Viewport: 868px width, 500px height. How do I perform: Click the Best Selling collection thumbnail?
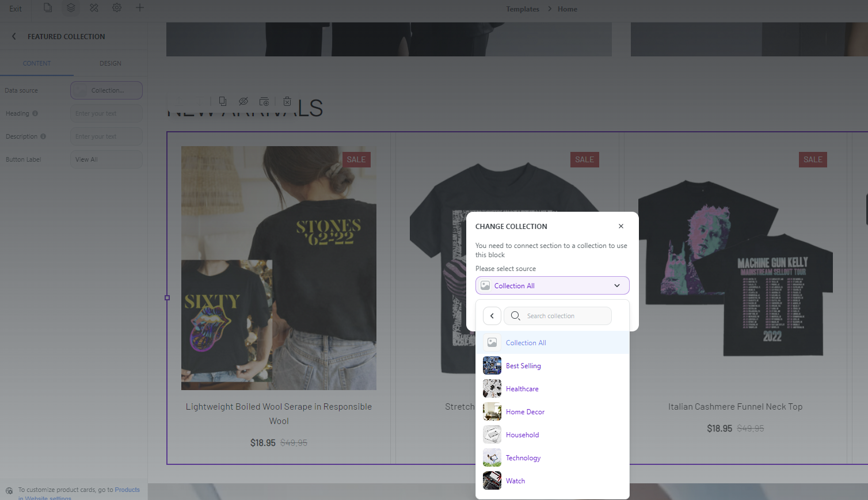(492, 365)
